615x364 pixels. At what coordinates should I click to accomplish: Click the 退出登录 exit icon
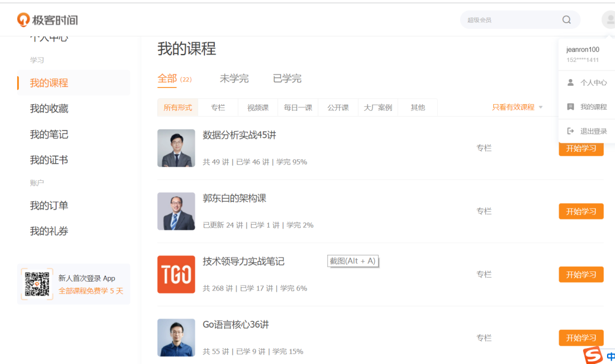pyautogui.click(x=571, y=131)
